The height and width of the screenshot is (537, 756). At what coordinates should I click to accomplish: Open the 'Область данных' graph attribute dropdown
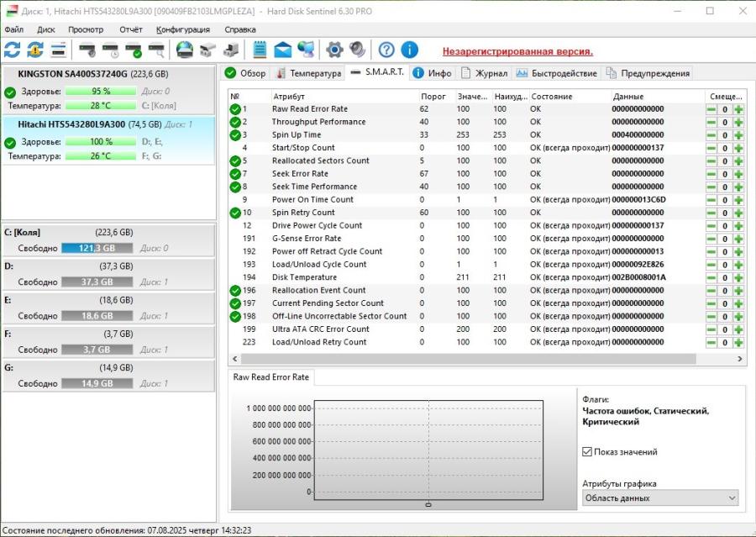(659, 498)
